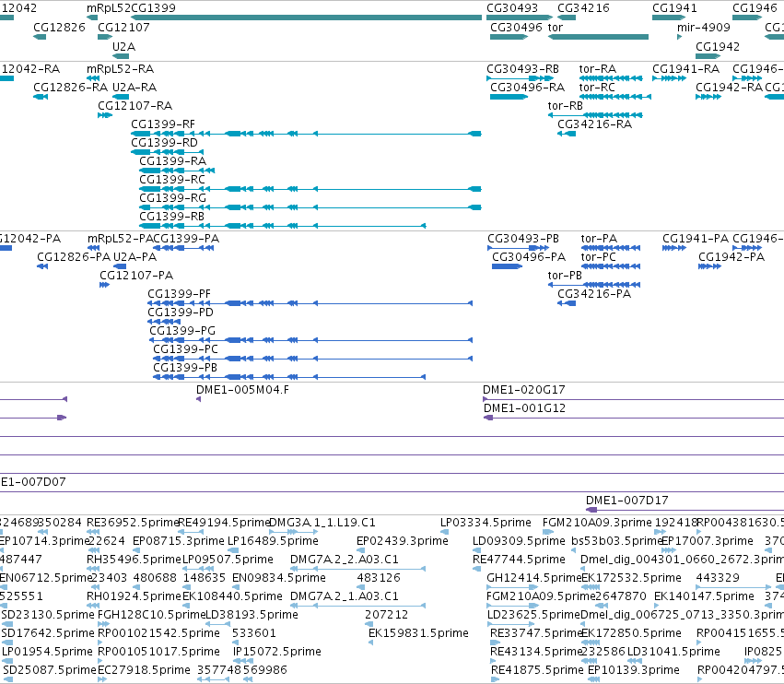The height and width of the screenshot is (684, 784).
Task: Select the U2A-PA protein label
Action: [x=135, y=257]
